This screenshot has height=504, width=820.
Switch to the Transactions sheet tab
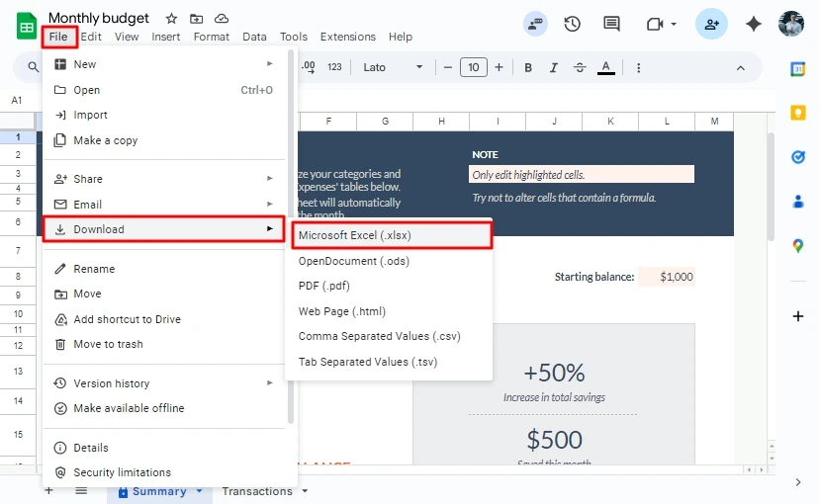pos(257,491)
